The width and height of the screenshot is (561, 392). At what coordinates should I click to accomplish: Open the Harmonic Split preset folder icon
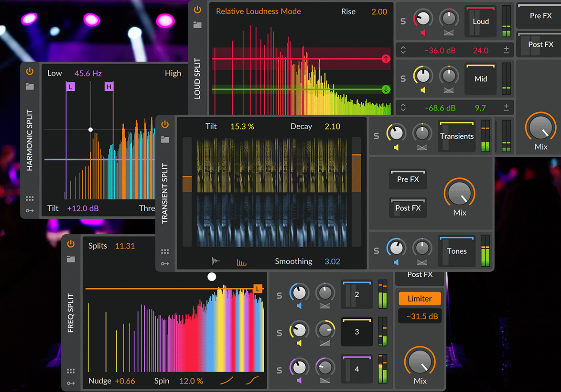30,87
